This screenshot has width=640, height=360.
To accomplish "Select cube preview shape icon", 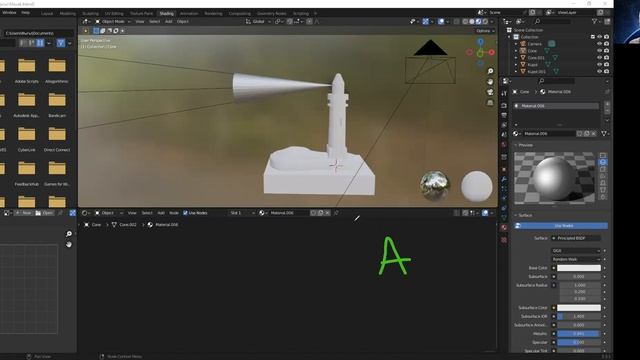I will (603, 169).
